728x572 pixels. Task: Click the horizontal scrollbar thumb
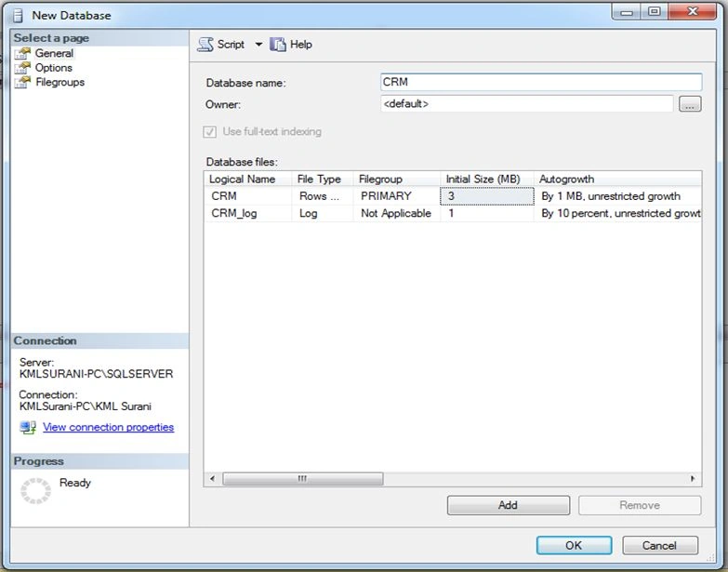303,479
